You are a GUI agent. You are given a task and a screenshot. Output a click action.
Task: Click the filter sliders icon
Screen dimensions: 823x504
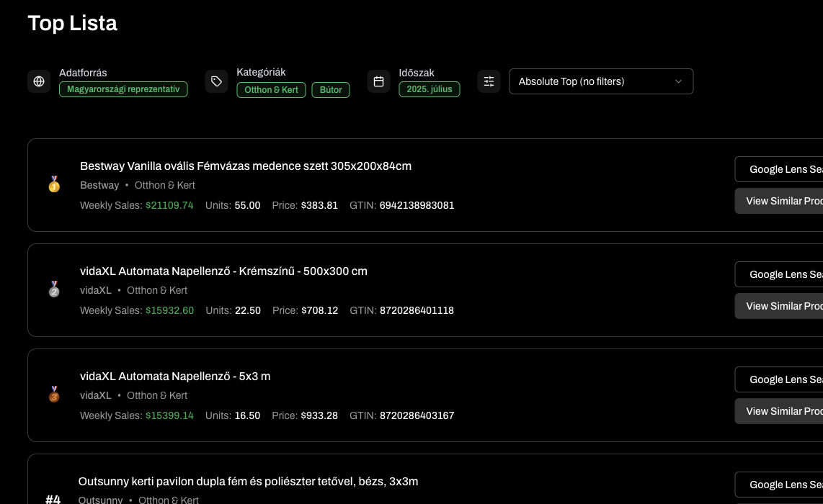(x=489, y=81)
